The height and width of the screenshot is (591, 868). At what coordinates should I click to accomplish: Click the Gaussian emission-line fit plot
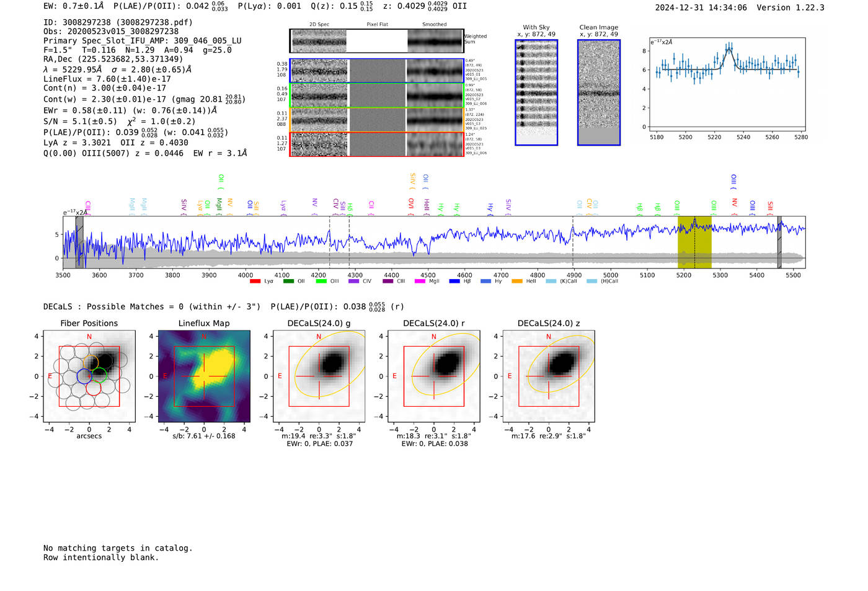click(727, 84)
